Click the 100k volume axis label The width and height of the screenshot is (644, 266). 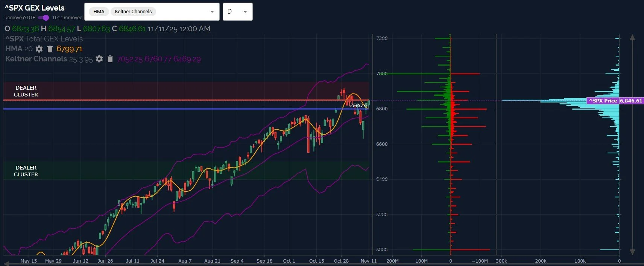(x=580, y=261)
